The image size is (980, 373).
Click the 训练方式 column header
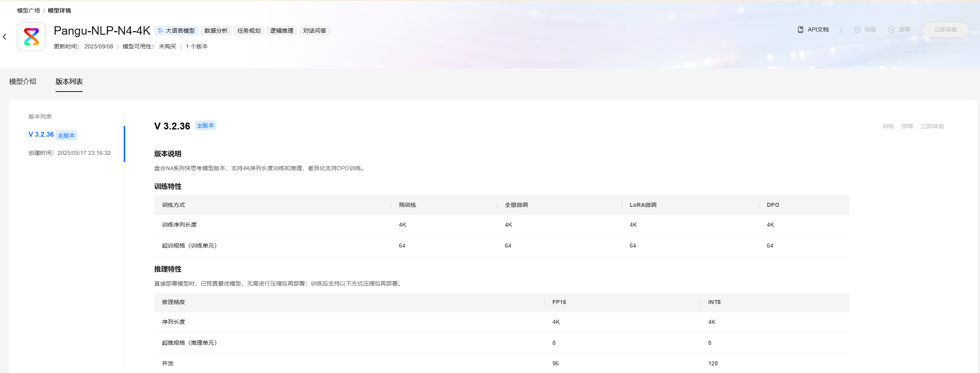tap(174, 205)
